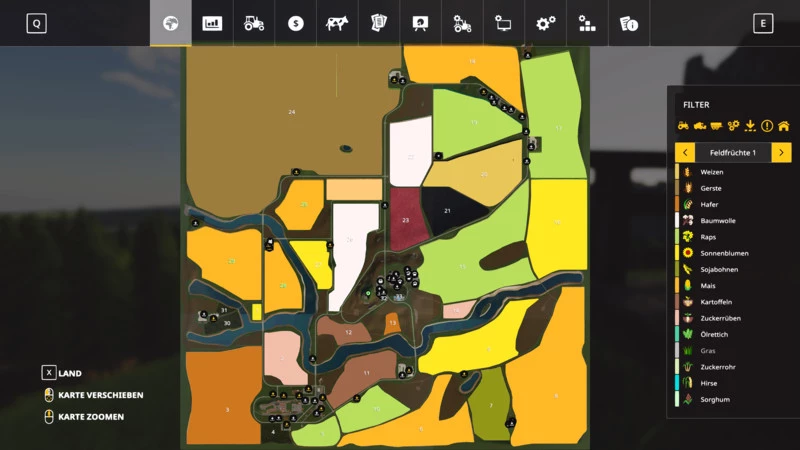Image resolution: width=800 pixels, height=450 pixels.
Task: Open the prices chart page
Action: click(x=212, y=23)
